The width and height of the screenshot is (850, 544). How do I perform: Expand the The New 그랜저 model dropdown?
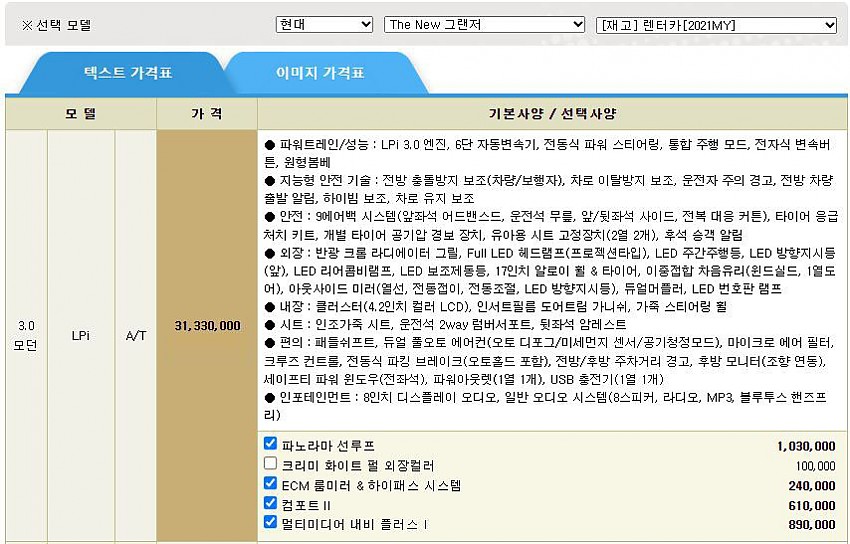click(485, 25)
